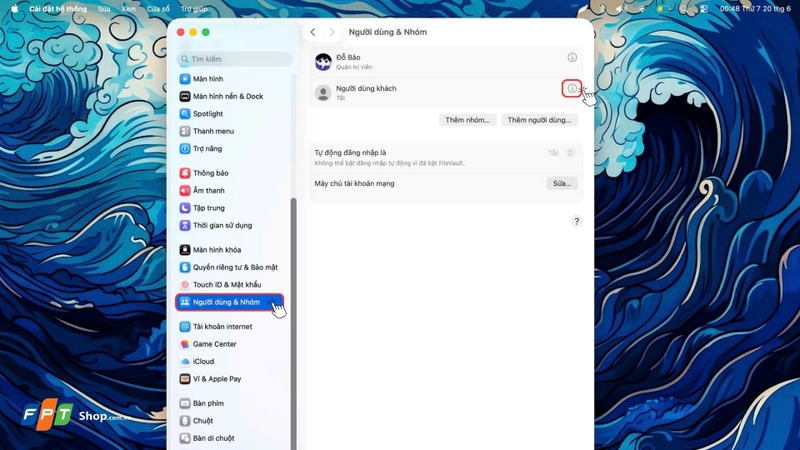Open Ví & Apple Pay settings
The height and width of the screenshot is (450, 800).
(210, 379)
